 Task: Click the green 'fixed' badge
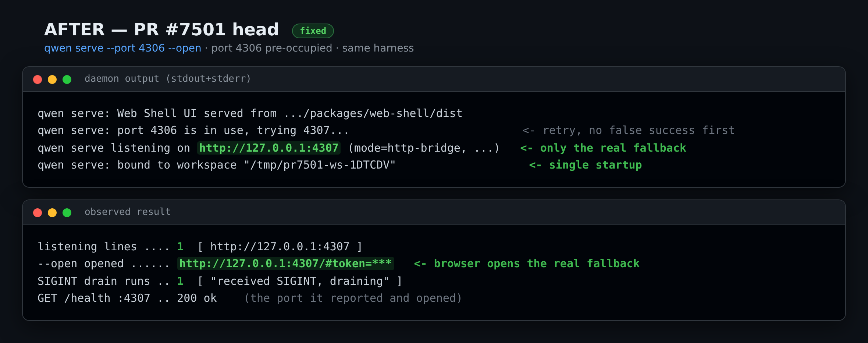point(313,31)
